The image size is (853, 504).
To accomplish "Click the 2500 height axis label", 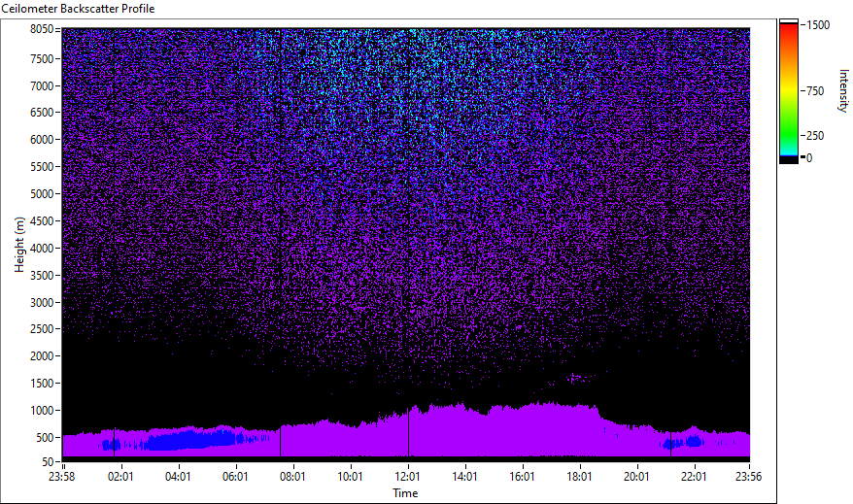I will (42, 329).
